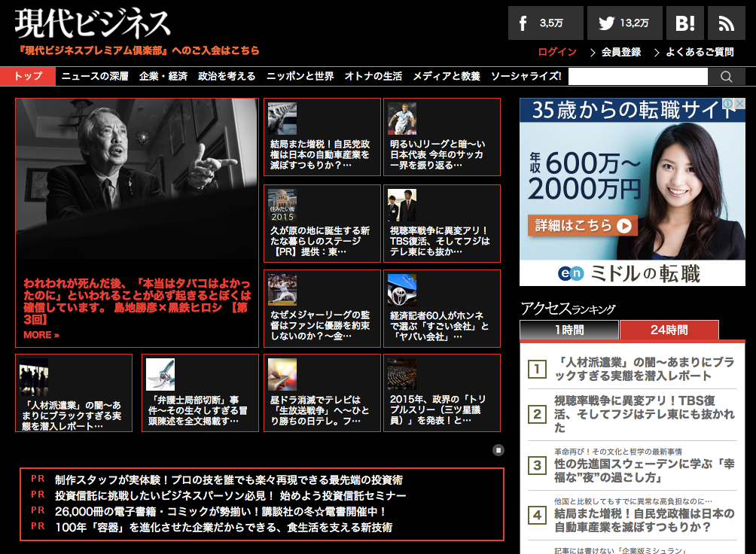Image resolution: width=756 pixels, height=554 pixels.
Task: Click the en ミドルの転職 ad footer
Action: coord(632,273)
